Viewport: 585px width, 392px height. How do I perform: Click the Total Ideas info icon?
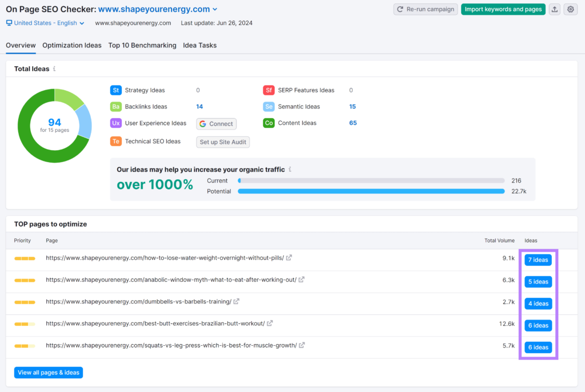[54, 68]
